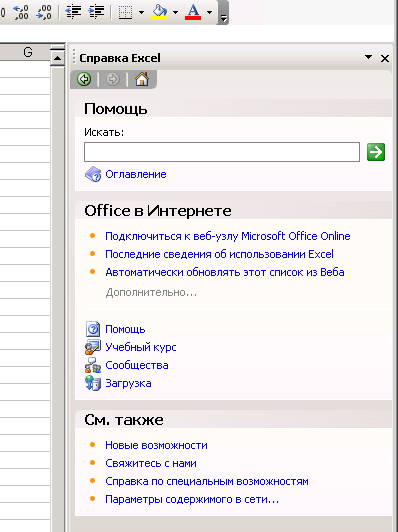The height and width of the screenshot is (532, 398).
Task: Click the См. также section heading
Action: [124, 420]
